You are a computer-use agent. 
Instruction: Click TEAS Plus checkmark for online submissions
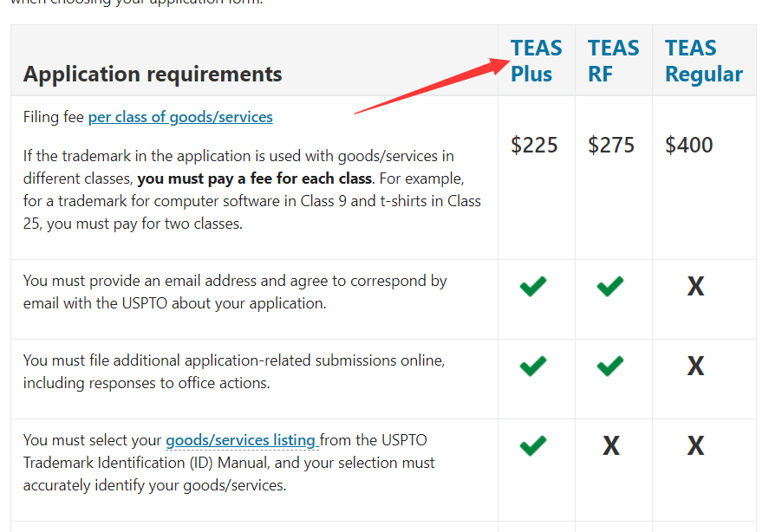tap(533, 367)
